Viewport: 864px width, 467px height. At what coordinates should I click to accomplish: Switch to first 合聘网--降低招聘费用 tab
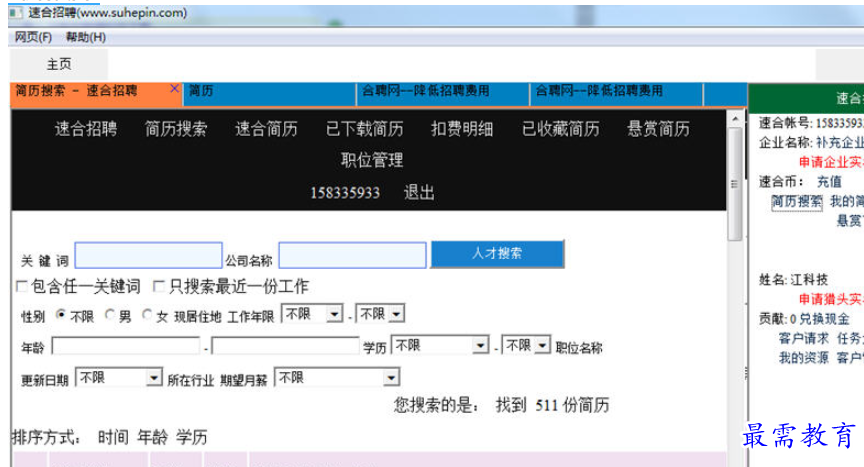pyautogui.click(x=443, y=94)
